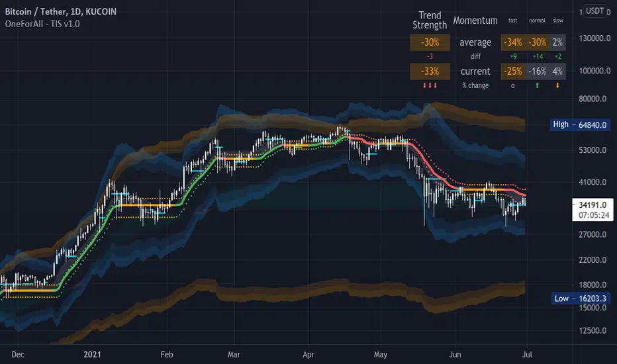Click Jun on the time axis
This screenshot has width=617, height=364.
[x=455, y=355]
